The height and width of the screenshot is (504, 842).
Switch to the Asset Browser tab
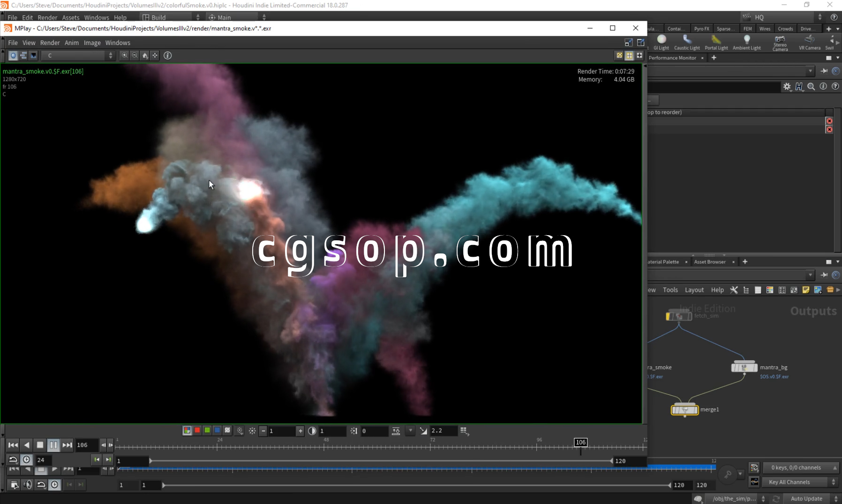710,262
